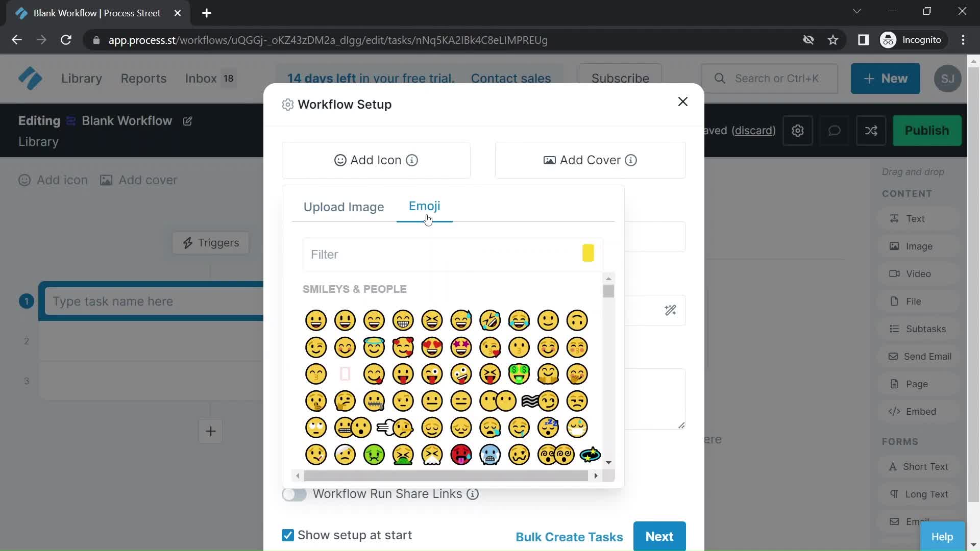Image resolution: width=980 pixels, height=551 pixels.
Task: Enable Show setup at start checkbox
Action: pyautogui.click(x=287, y=535)
